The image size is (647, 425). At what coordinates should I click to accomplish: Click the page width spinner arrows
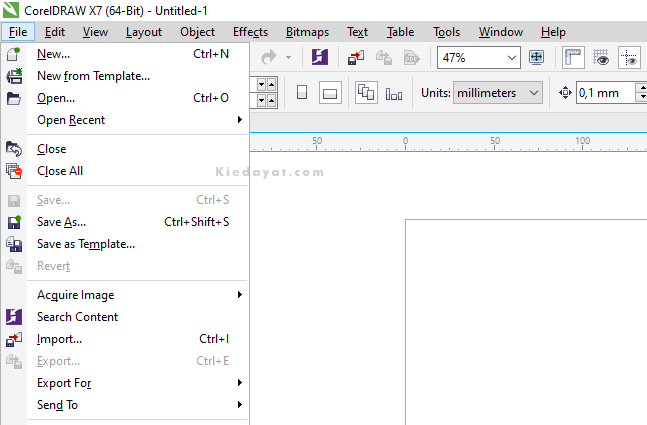click(x=266, y=85)
